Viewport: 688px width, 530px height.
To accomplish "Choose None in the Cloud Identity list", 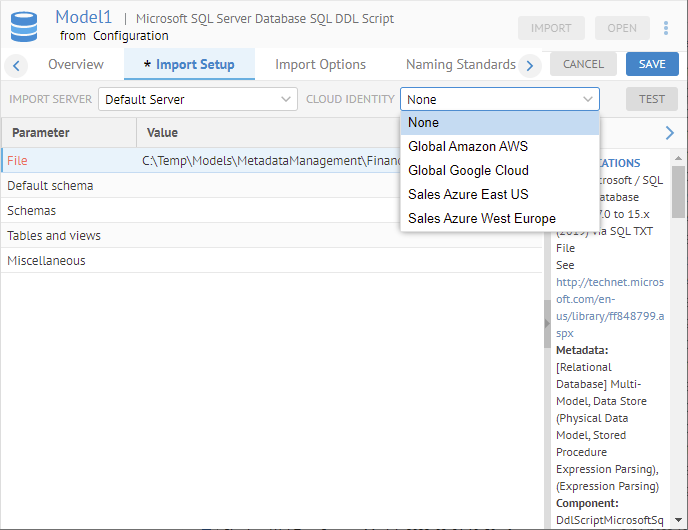I will pos(423,122).
